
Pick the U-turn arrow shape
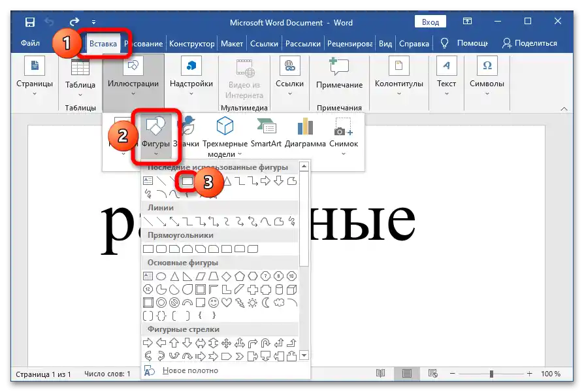[x=266, y=343]
